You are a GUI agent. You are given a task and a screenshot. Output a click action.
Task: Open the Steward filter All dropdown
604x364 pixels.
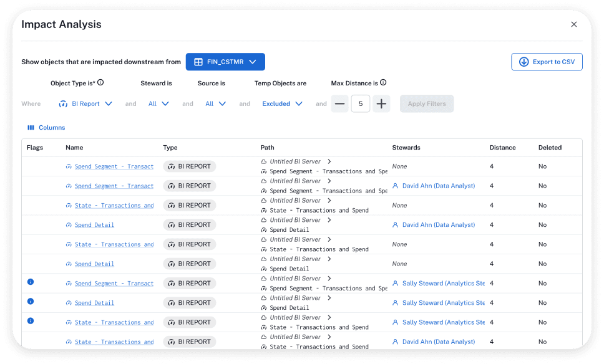(x=158, y=103)
